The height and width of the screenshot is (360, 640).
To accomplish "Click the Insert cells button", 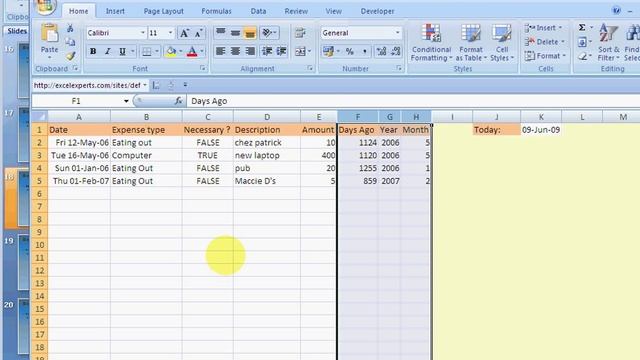I will [x=543, y=28].
